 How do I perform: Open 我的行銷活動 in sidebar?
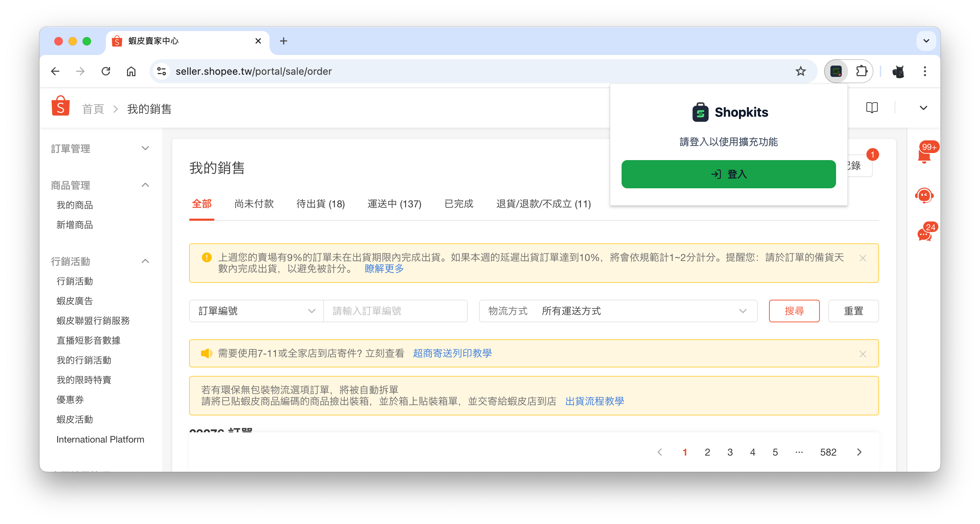tap(84, 360)
